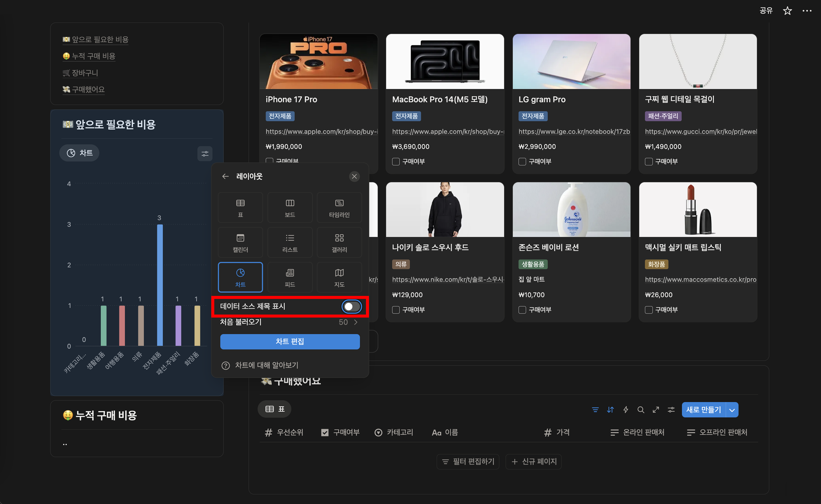Image resolution: width=821 pixels, height=504 pixels.
Task: Check 구매여부 box on 맥시멀 실키 매트 립스틱 card
Action: pyautogui.click(x=648, y=310)
